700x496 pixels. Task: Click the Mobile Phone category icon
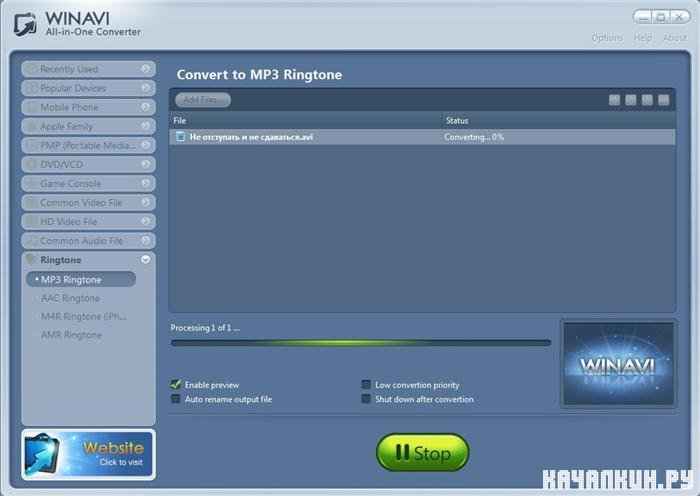(x=31, y=107)
